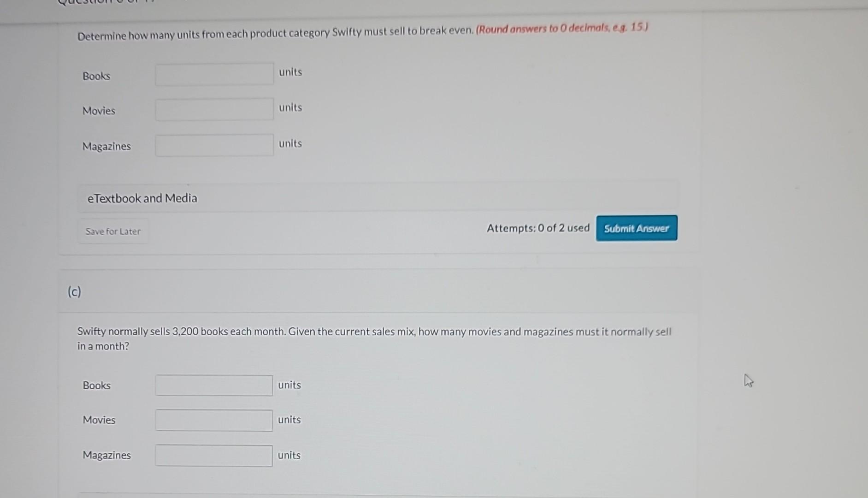868x498 pixels.
Task: Click the units label next to Books
Action: click(289, 72)
